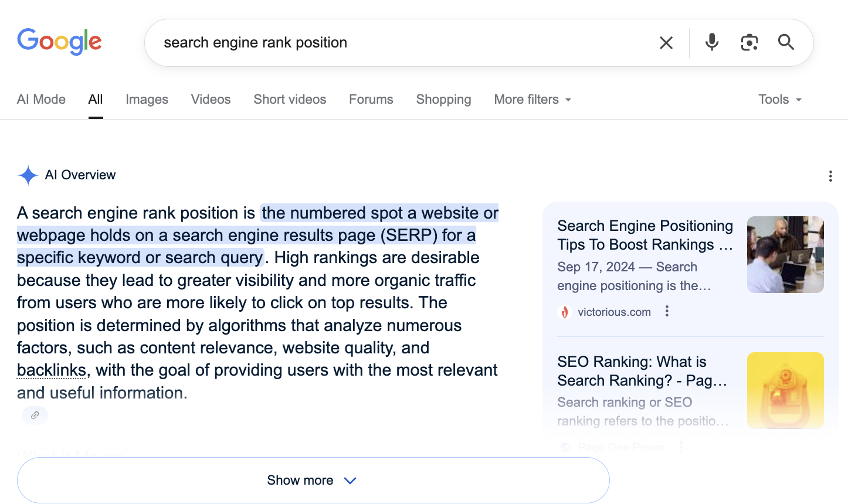
Task: Switch to the Images tab
Action: 147,100
